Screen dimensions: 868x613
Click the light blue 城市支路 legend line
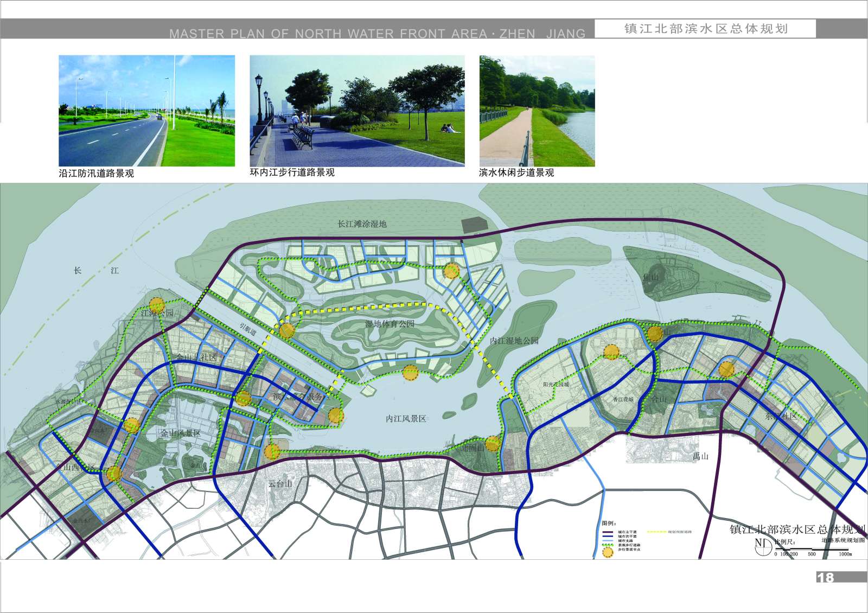(608, 541)
